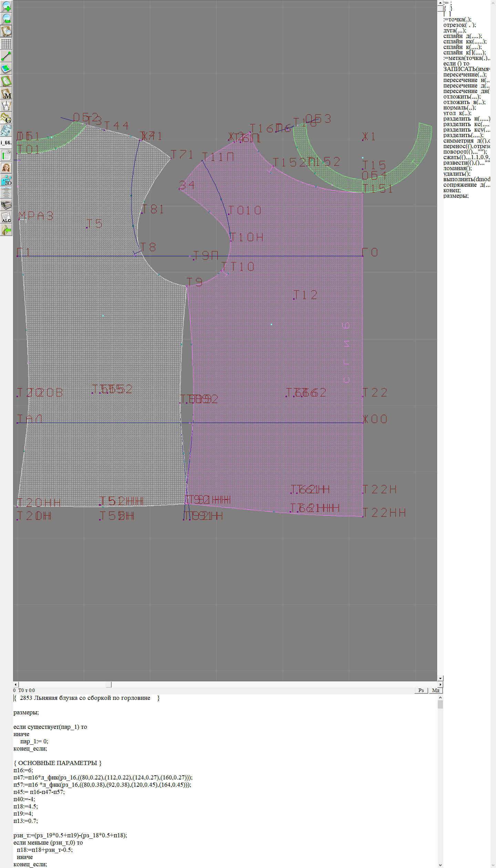The width and height of the screenshot is (496, 868).
Task: Select the line segment tool
Action: coord(6,56)
